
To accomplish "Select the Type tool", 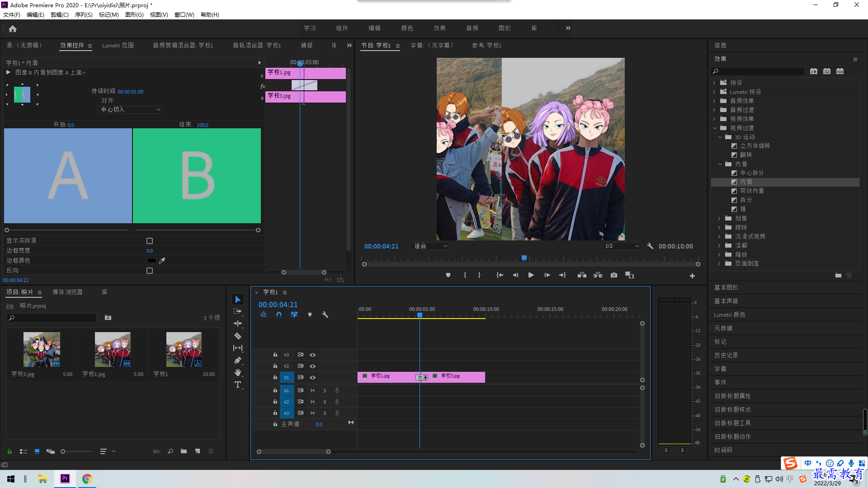I will [238, 385].
